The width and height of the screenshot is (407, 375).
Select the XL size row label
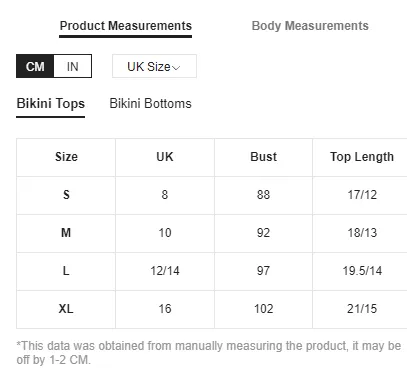pyautogui.click(x=66, y=309)
